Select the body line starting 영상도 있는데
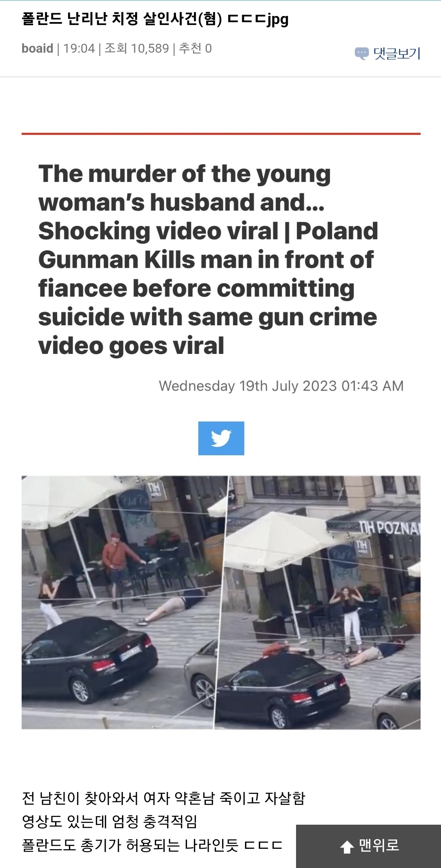Viewport: 441px width, 868px height. (x=109, y=821)
